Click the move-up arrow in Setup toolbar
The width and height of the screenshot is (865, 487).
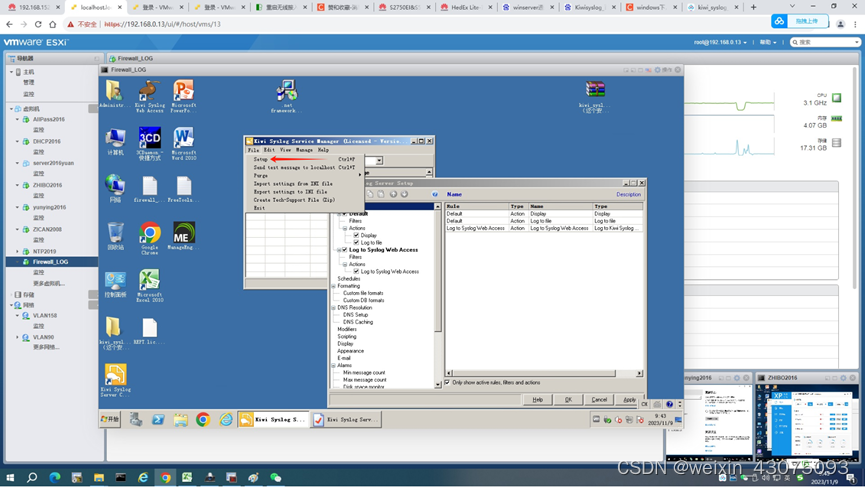(x=393, y=194)
